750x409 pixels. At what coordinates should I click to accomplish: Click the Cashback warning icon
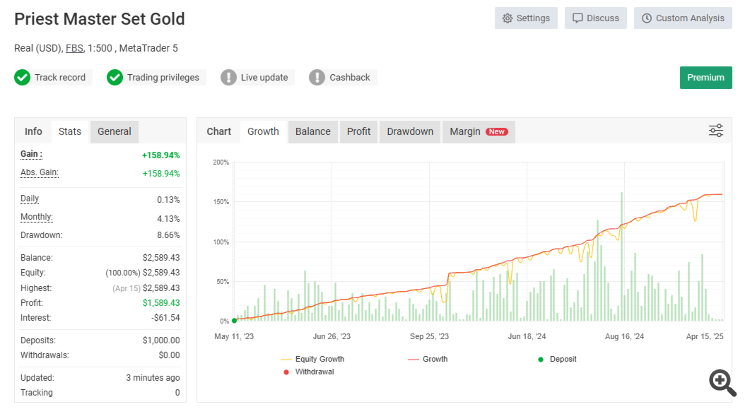[x=317, y=77]
